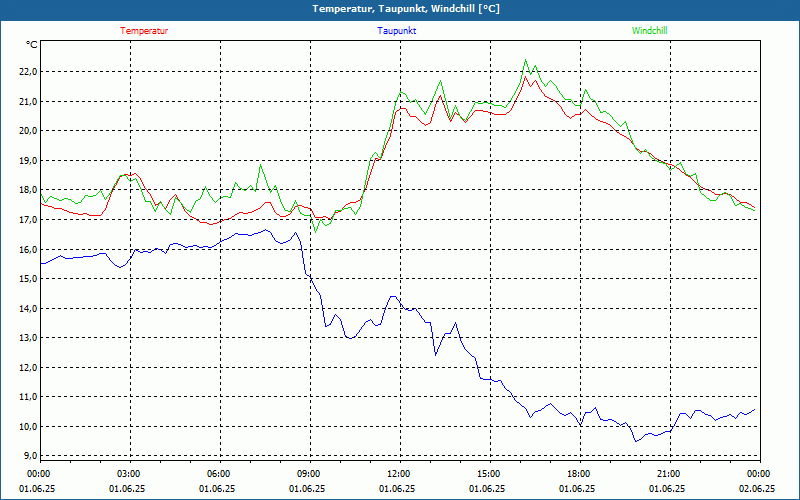
Task: Click the '01.06.25' date below 06:00
Action: pyautogui.click(x=217, y=489)
